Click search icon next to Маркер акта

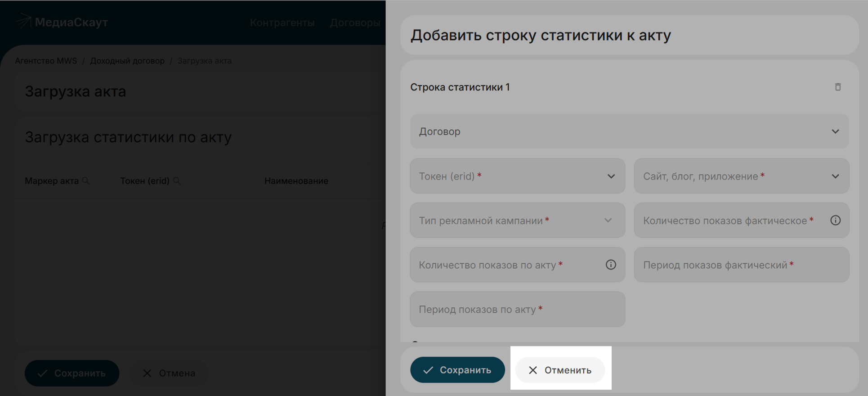[86, 181]
